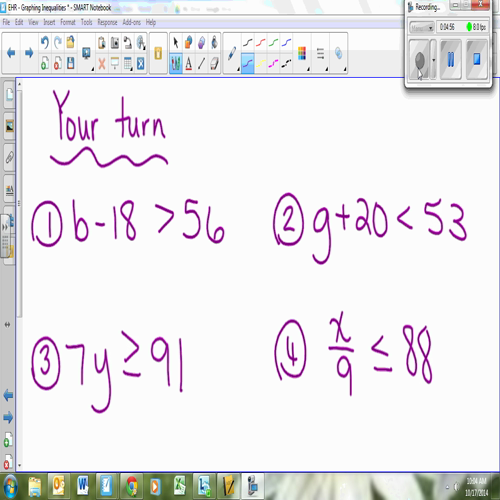The height and width of the screenshot is (500, 500).
Task: Open the Edit menu
Action: (19, 22)
